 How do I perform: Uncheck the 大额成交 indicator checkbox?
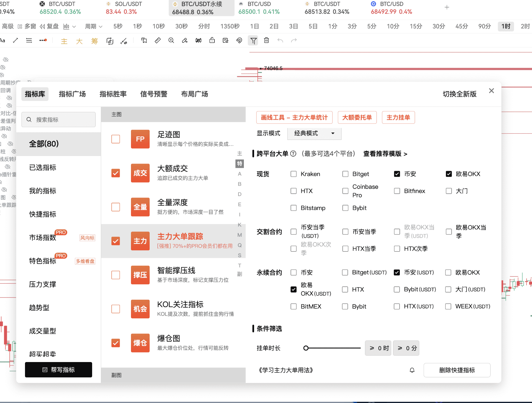click(x=116, y=173)
